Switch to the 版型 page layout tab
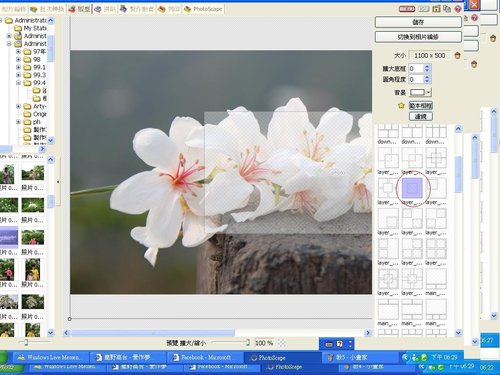Image resolution: width=500 pixels, height=375 pixels. 79,9
